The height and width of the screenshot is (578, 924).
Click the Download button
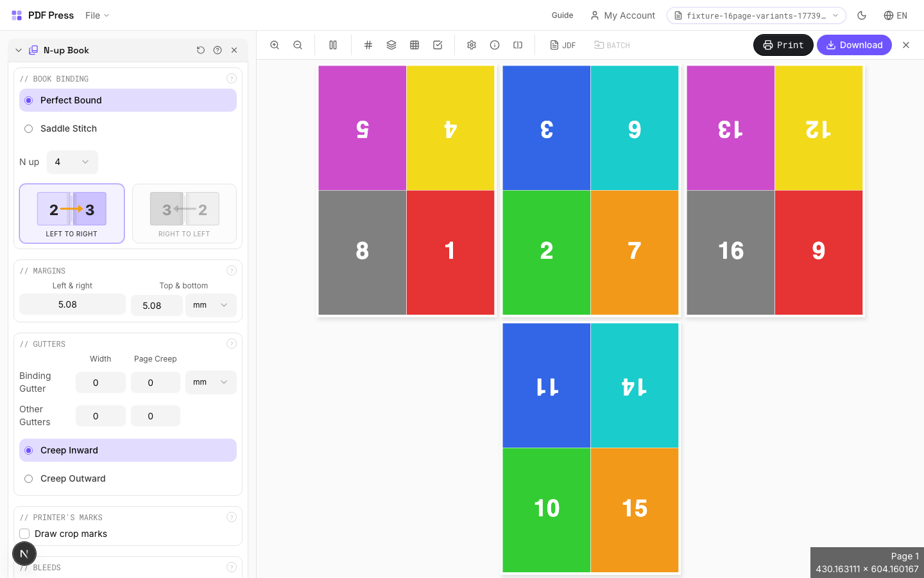pos(854,45)
